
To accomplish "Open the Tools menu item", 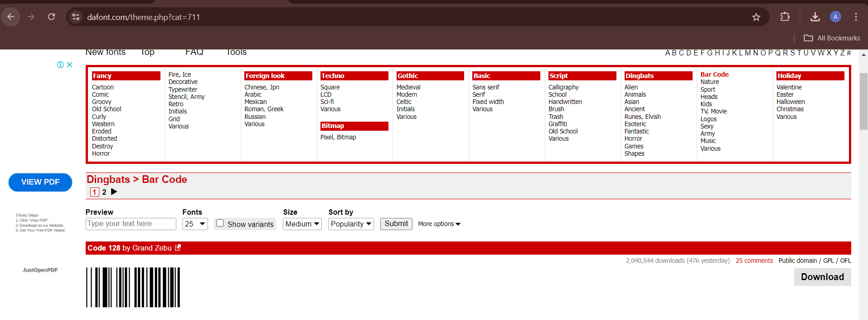I will [236, 52].
